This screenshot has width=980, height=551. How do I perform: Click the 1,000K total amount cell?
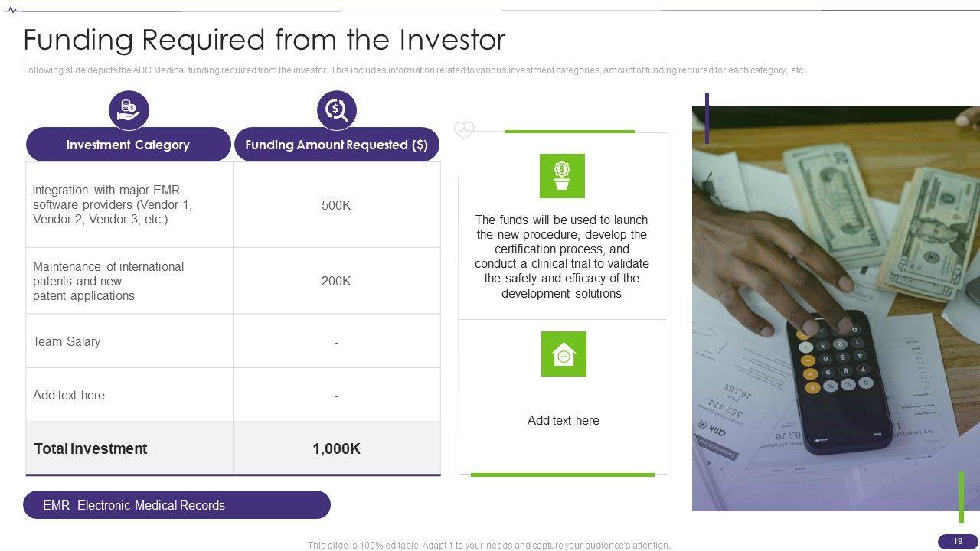336,448
